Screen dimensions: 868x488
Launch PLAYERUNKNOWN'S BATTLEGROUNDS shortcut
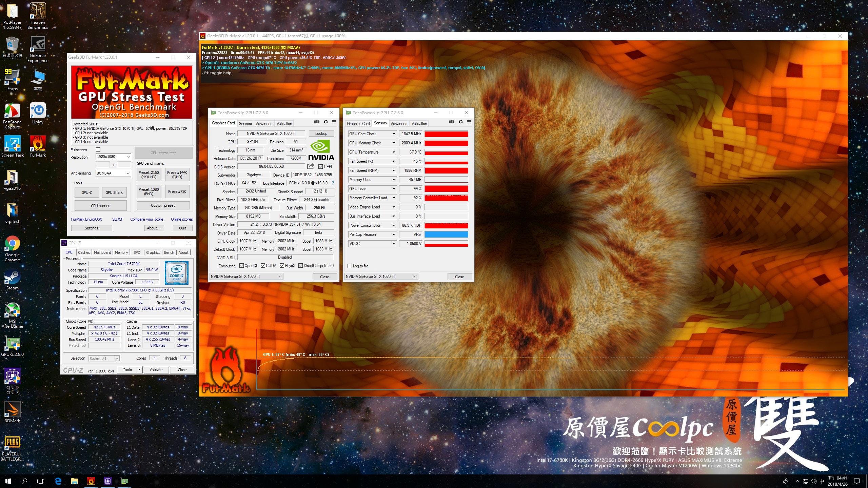click(13, 448)
